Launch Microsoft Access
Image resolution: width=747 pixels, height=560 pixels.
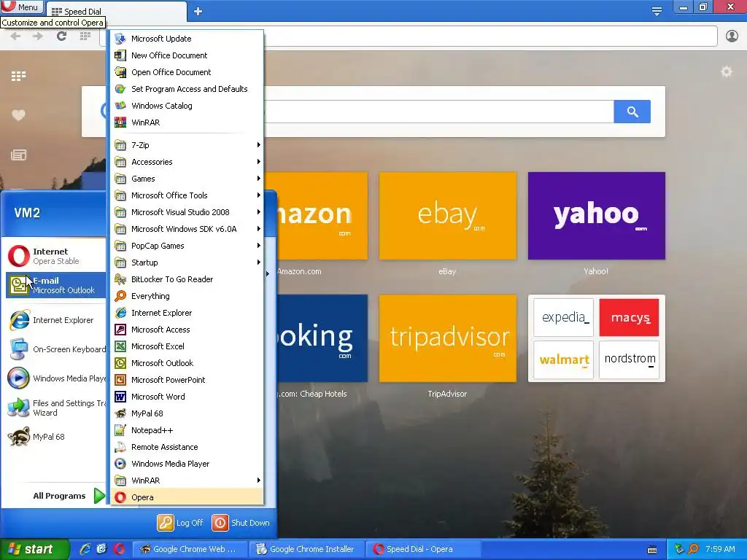[187, 330]
